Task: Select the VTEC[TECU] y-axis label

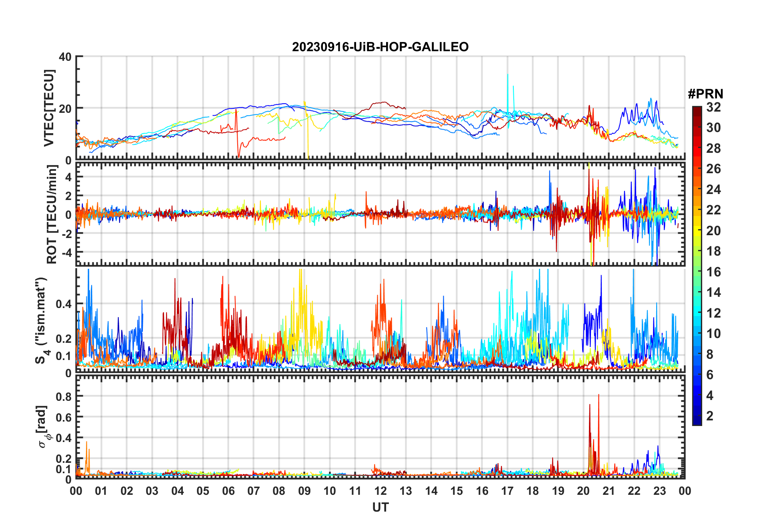Action: point(49,108)
